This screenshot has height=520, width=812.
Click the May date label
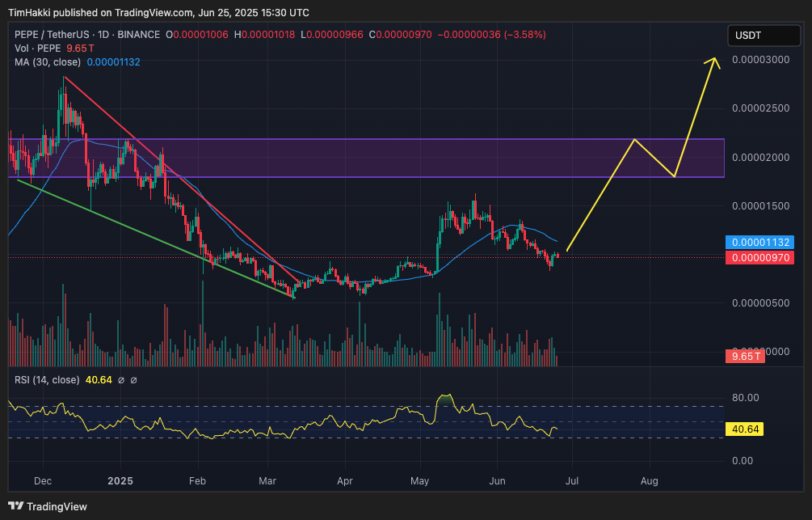(x=419, y=481)
